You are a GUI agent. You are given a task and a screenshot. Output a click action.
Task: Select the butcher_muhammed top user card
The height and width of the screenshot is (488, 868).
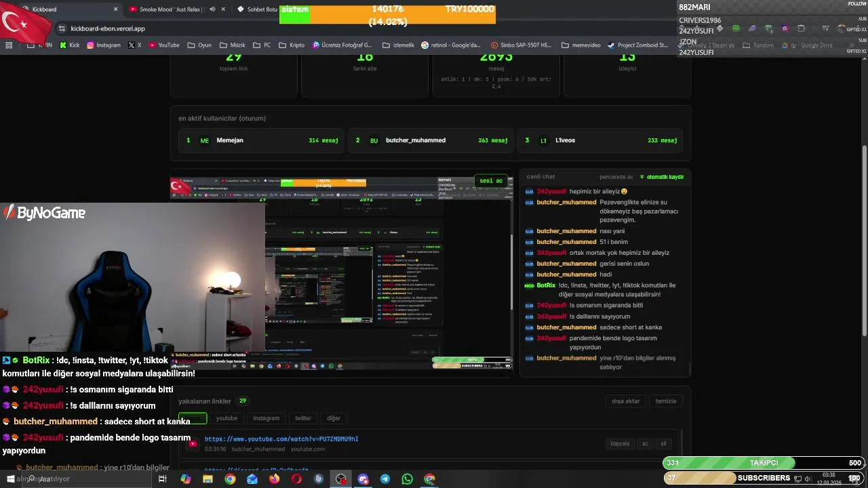pos(430,140)
